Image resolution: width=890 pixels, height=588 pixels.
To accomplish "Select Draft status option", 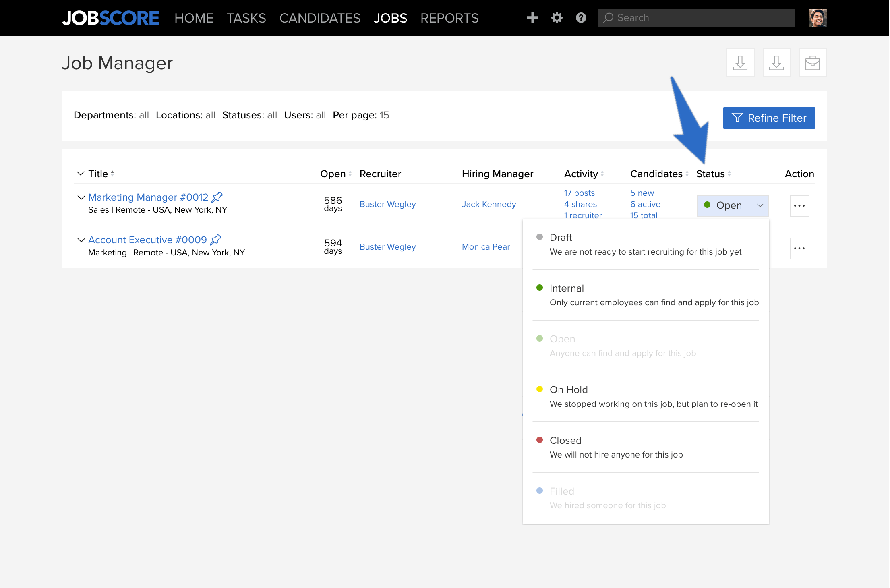I will point(646,244).
